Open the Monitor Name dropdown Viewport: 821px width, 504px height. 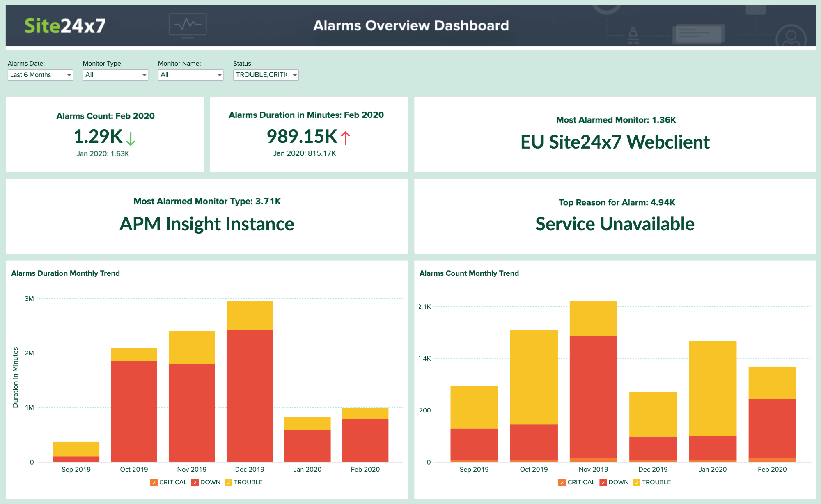[190, 75]
